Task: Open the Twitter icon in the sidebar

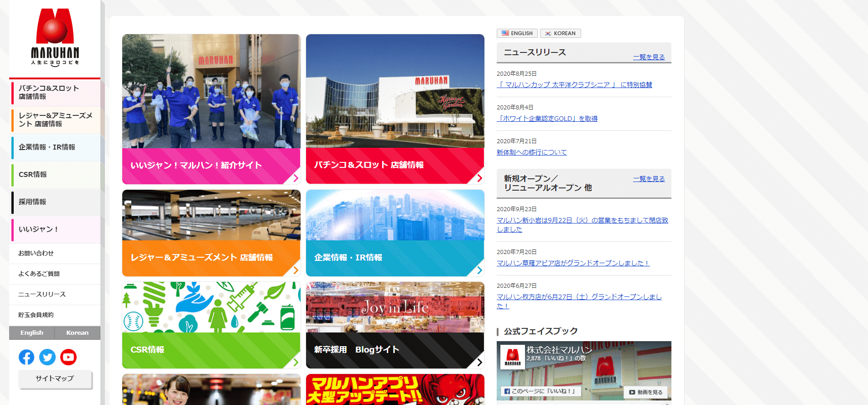Action: tap(47, 357)
